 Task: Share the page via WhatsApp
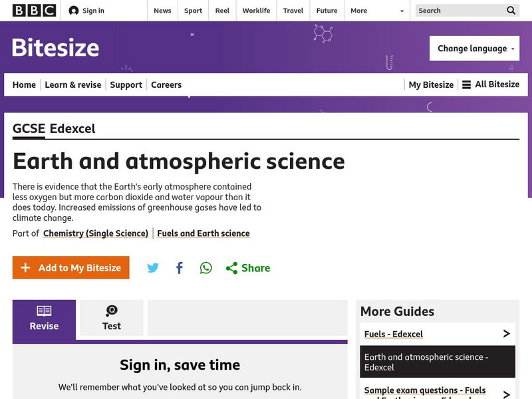[x=205, y=268]
